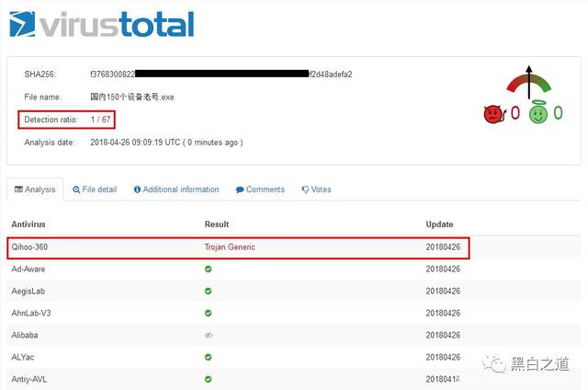Screen dimensions: 588x390
Task: Click the VirusTotal logo
Action: (102, 25)
